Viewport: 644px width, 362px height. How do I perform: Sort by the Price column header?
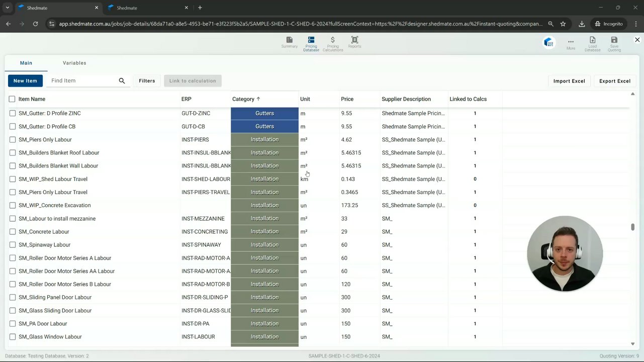coord(347,99)
